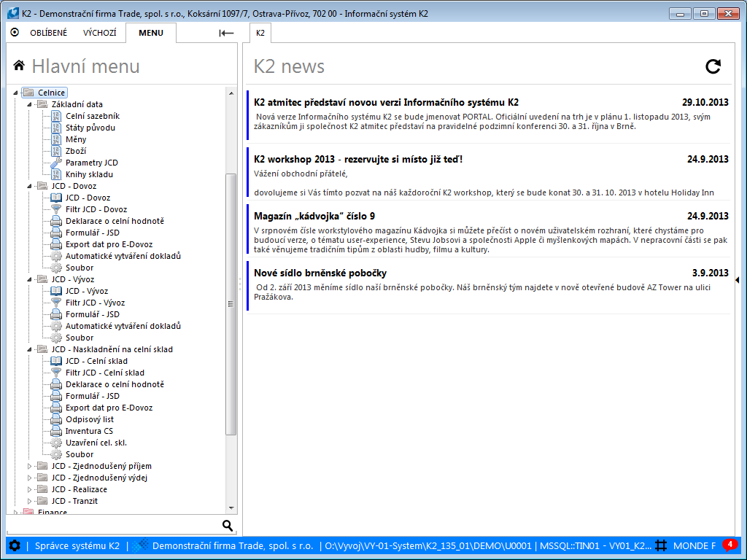This screenshot has width=747, height=560.
Task: Click the circle target icon left of OBLÍBENÉ
Action: 15,32
